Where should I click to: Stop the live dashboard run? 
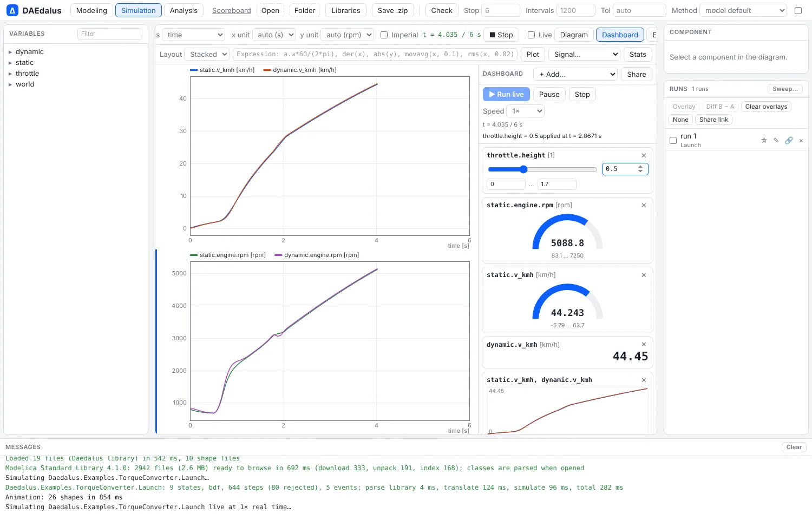click(x=582, y=94)
